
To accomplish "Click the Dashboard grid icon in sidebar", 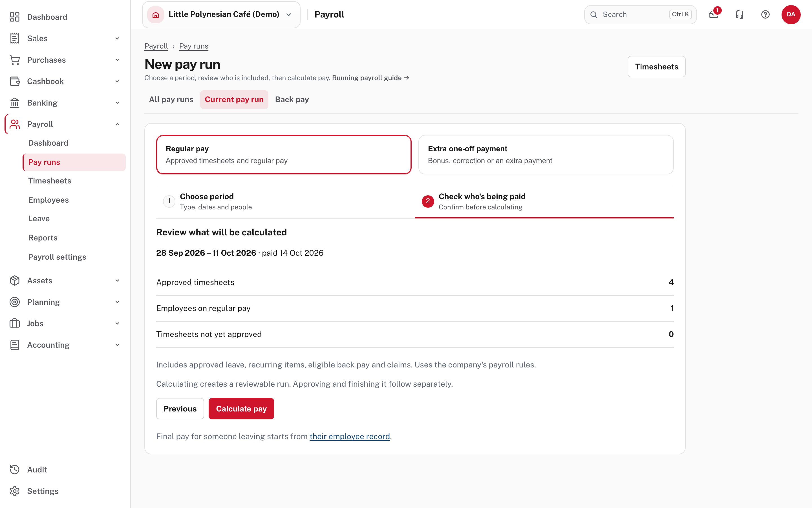I will [x=14, y=17].
